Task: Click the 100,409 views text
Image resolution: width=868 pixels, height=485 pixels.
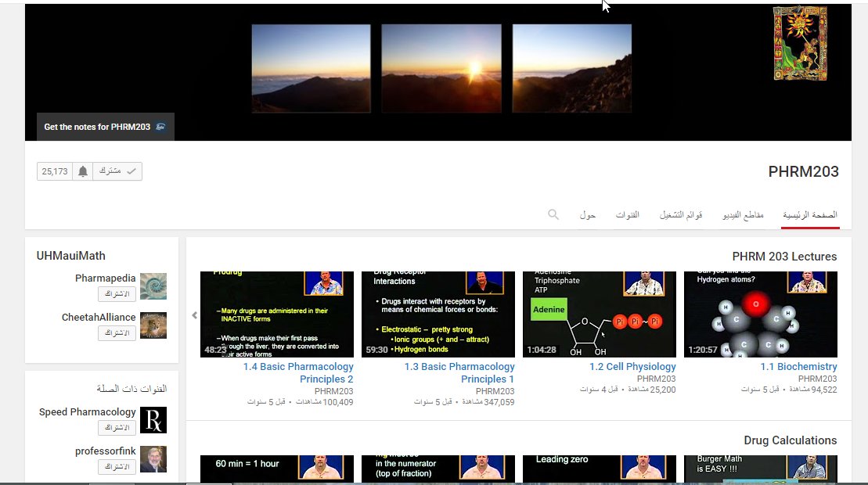Action: click(x=324, y=402)
